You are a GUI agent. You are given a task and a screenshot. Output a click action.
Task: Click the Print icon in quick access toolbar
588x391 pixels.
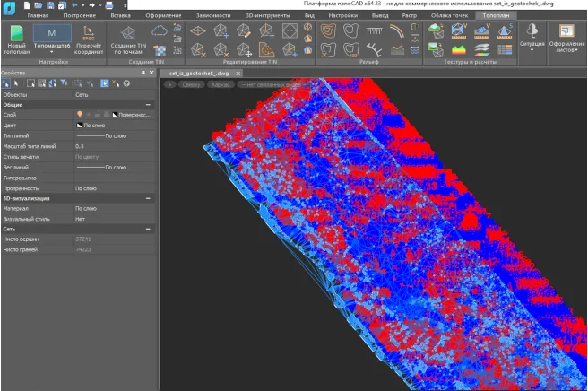(108, 5)
